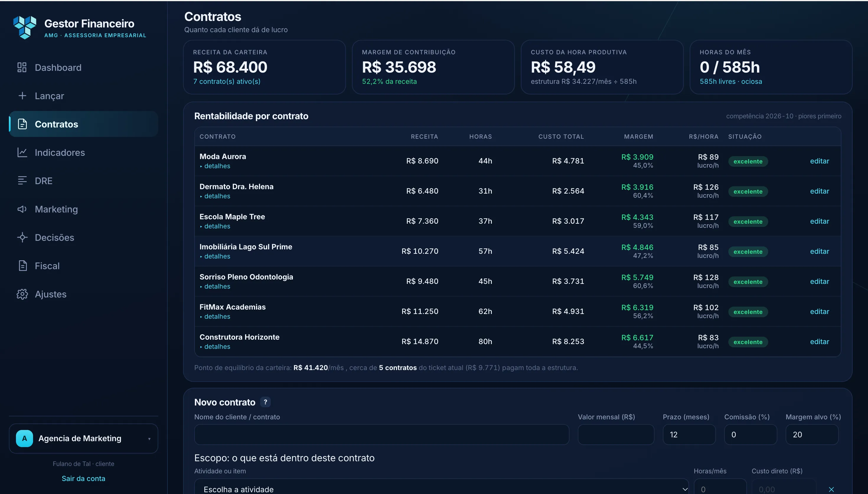Click the MARGEM column header

click(x=638, y=136)
